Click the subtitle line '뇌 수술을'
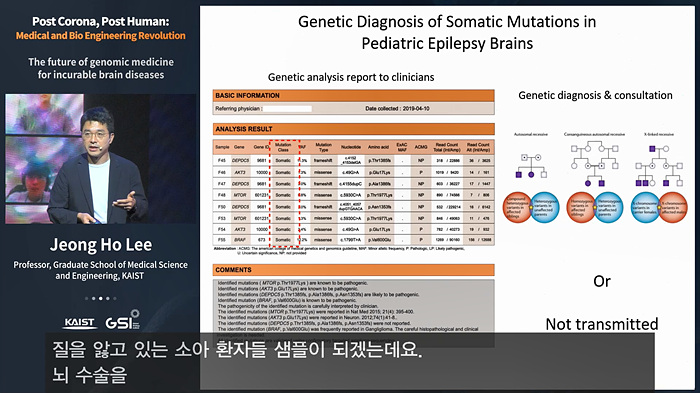Viewport: 700px width, 393px height. [89, 375]
